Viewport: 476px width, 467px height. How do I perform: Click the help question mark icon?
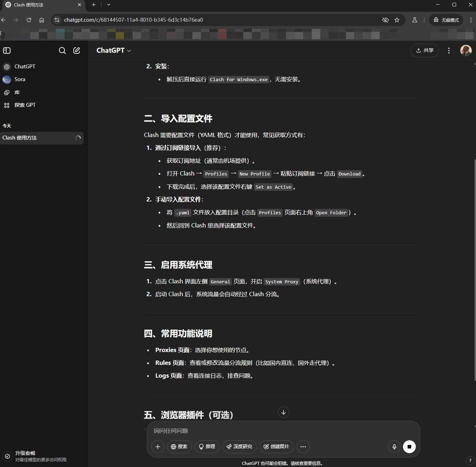(x=470, y=460)
